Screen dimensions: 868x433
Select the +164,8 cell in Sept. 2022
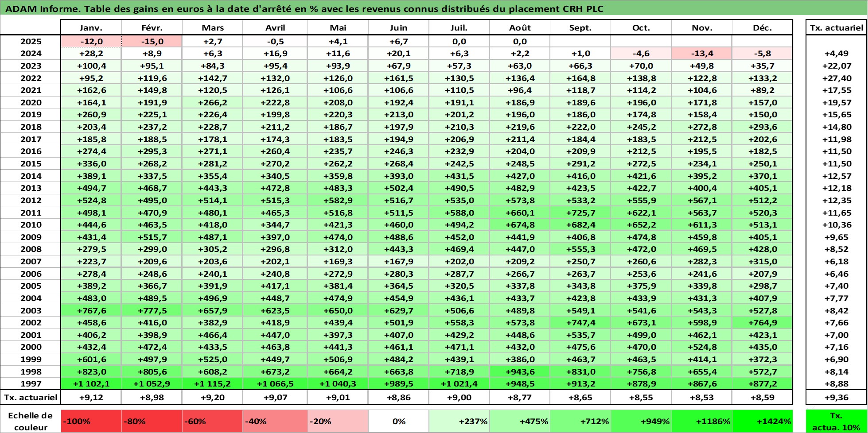tap(580, 78)
